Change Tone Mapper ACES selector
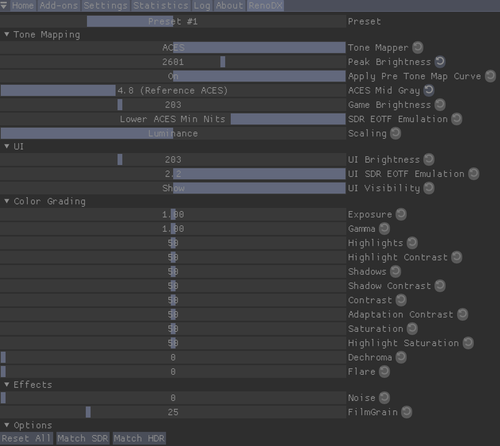 [x=173, y=48]
